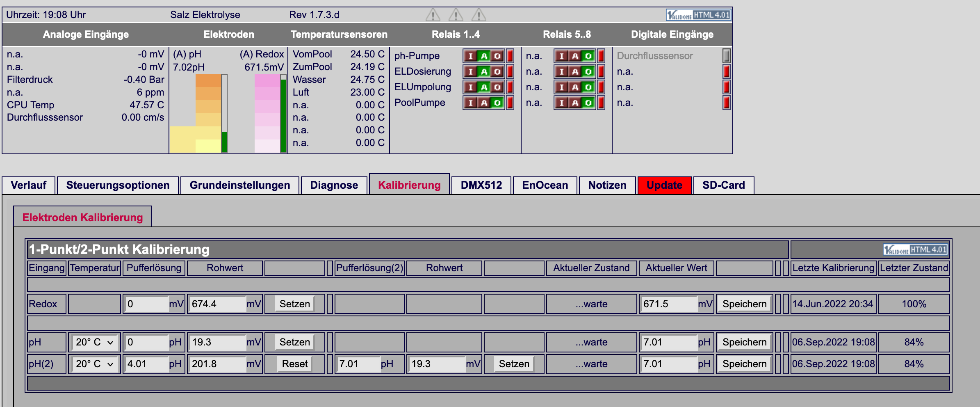Click Speichern in the Redox row
The width and height of the screenshot is (980, 407).
(x=745, y=304)
